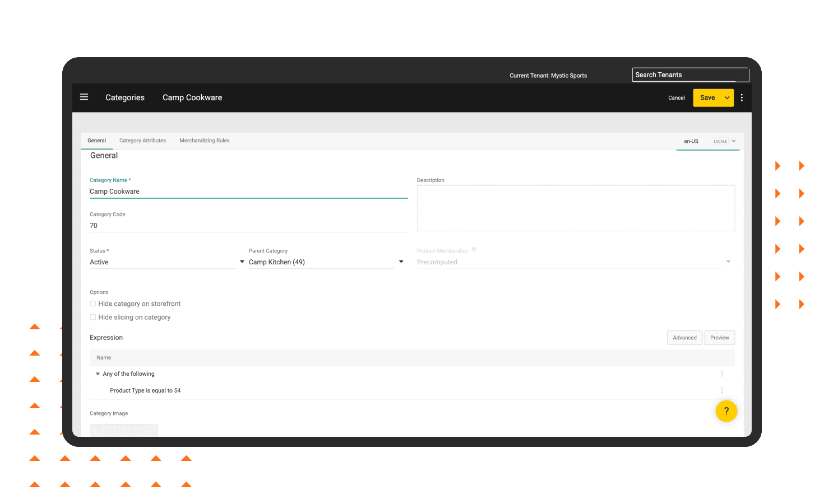Open the Status dropdown showing Active
Screen dimensions: 824x504
pyautogui.click(x=167, y=262)
